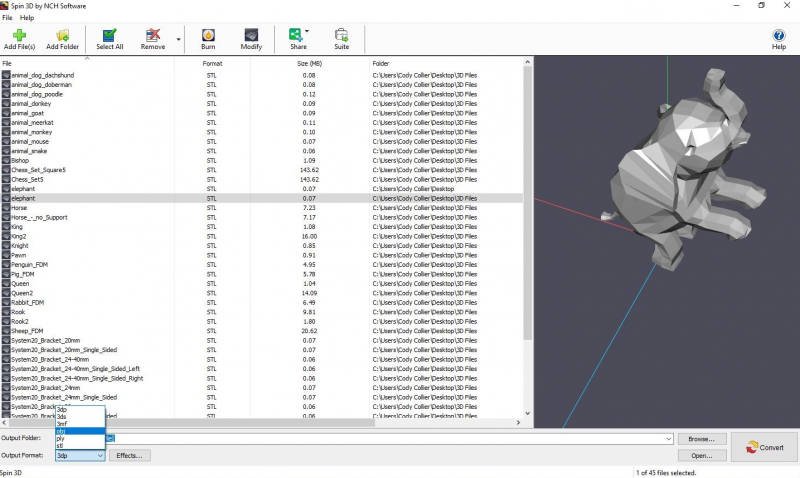Open Help via the question mark icon
Screen dimensions: 800x478
coord(779,37)
